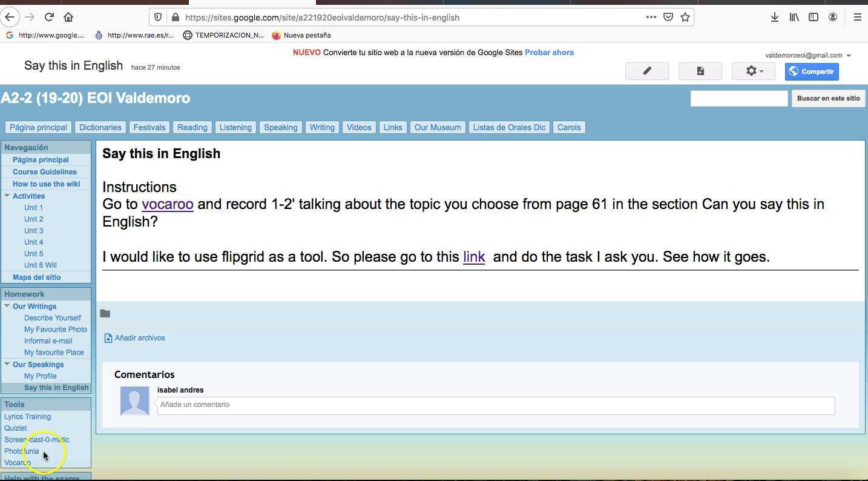Click the folder icon above the attachments area
This screenshot has width=868, height=481.
pyautogui.click(x=105, y=313)
